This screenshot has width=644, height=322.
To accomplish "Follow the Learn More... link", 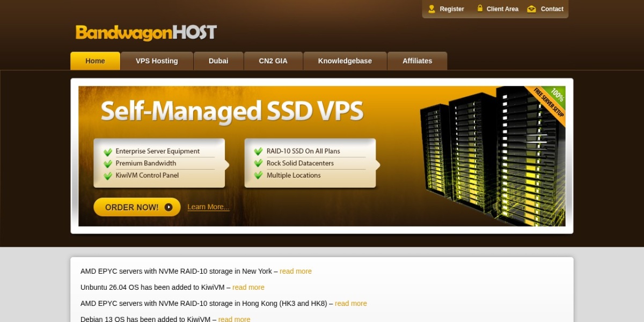I will click(x=208, y=207).
